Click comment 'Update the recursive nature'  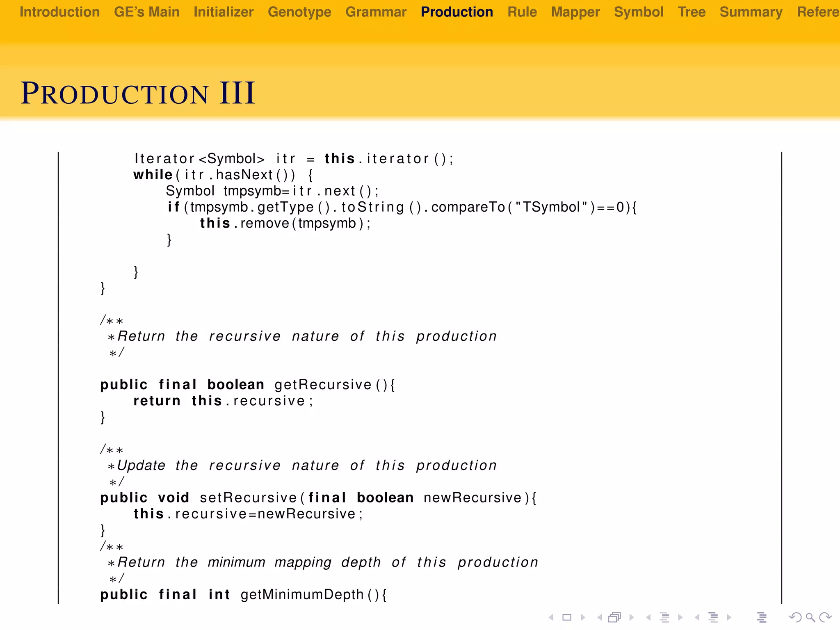302,466
